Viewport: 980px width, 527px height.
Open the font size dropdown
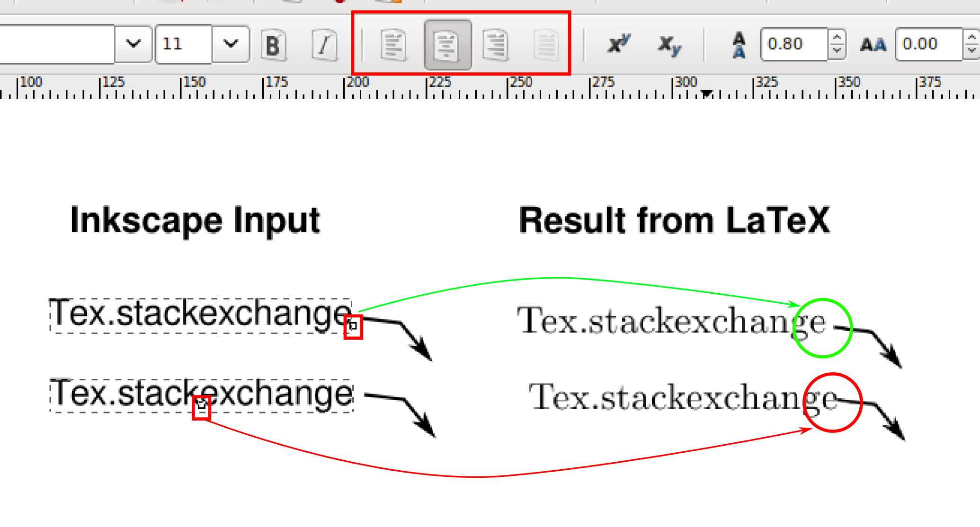click(231, 44)
